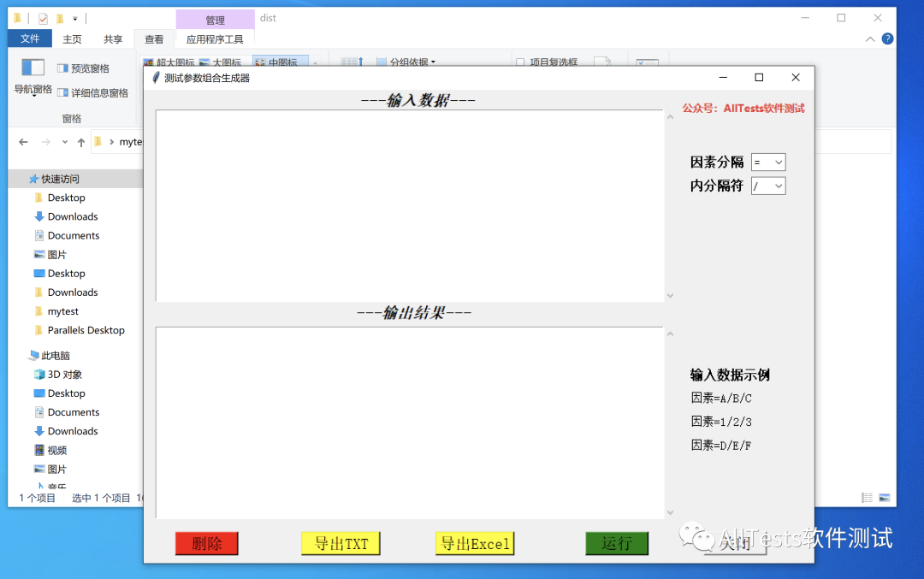Click the green 运行 button
Image resolution: width=924 pixels, height=579 pixels.
click(617, 544)
